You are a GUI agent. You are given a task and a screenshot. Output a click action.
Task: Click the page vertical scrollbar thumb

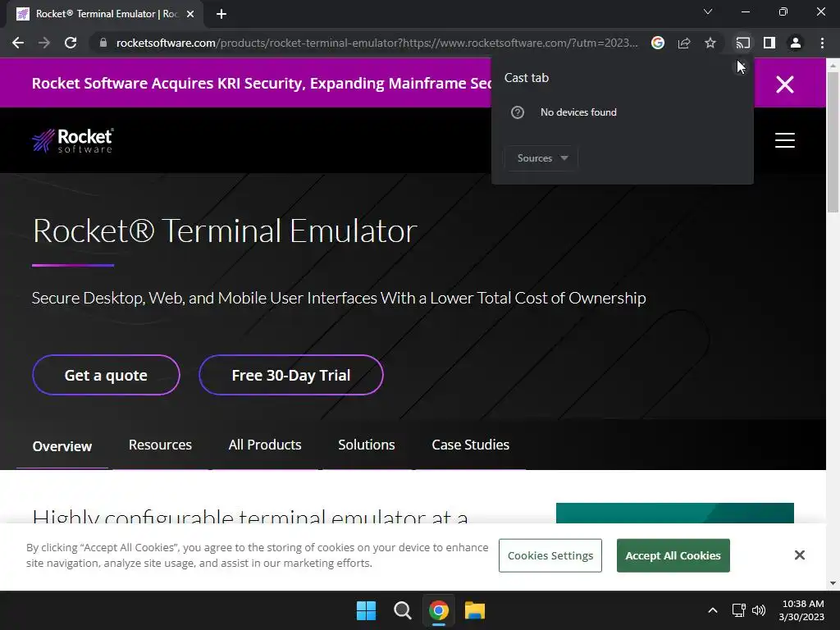[833, 142]
